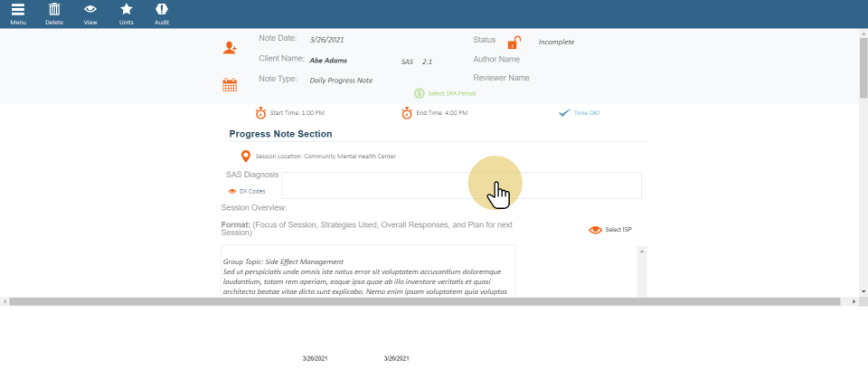Open the calendar icon beside Note Type

[230, 85]
